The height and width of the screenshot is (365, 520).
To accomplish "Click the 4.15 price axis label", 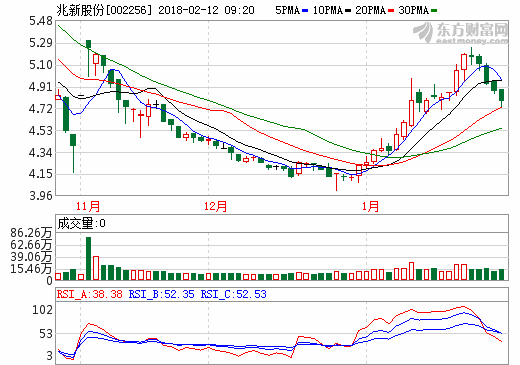I will (41, 174).
